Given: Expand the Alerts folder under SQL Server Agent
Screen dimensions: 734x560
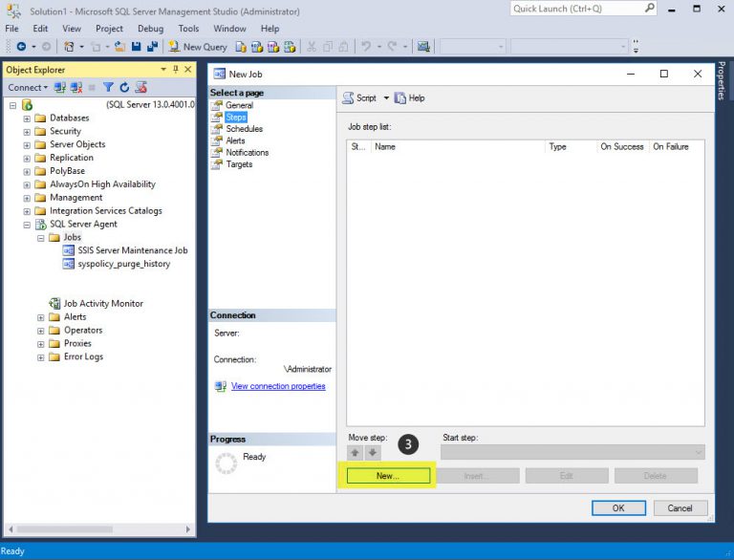Looking at the screenshot, I should pos(41,318).
